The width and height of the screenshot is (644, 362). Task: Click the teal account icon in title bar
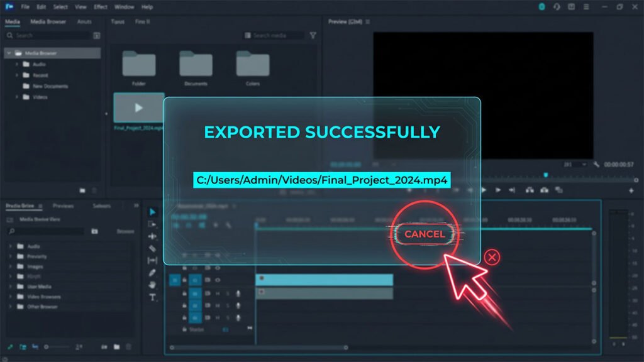(541, 6)
